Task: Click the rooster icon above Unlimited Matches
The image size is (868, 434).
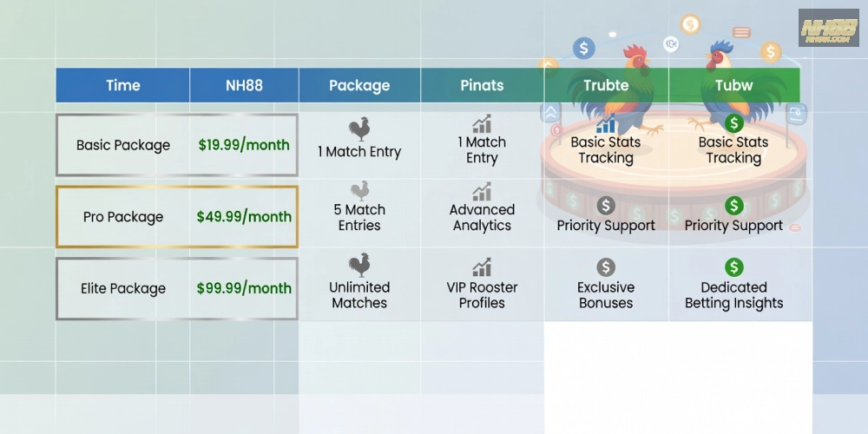Action: pos(359,265)
